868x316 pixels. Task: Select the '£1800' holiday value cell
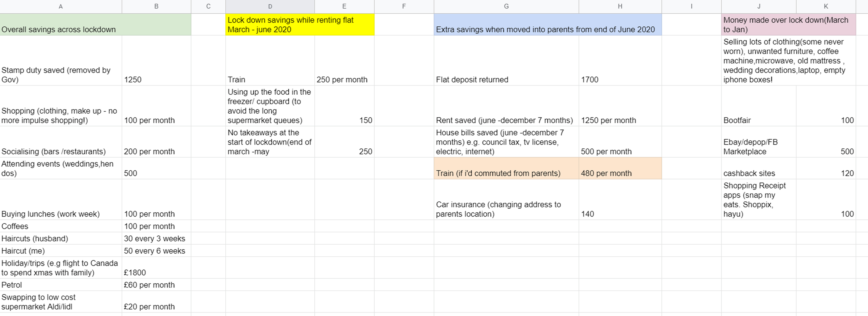pyautogui.click(x=156, y=268)
